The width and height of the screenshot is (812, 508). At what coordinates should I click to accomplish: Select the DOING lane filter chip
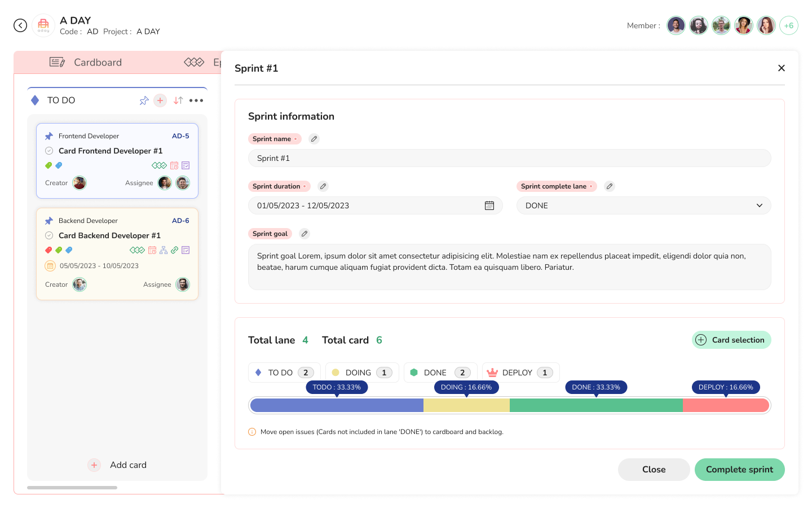pos(361,373)
